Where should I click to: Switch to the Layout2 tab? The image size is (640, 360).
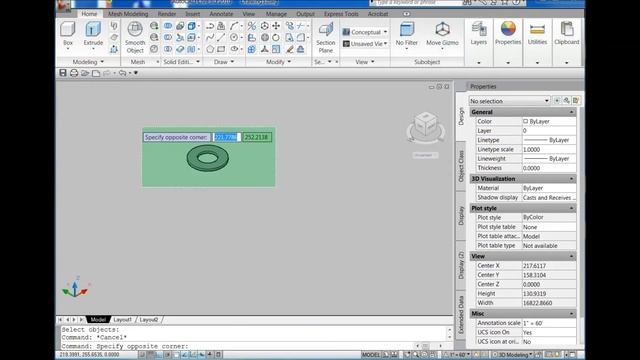149,320
